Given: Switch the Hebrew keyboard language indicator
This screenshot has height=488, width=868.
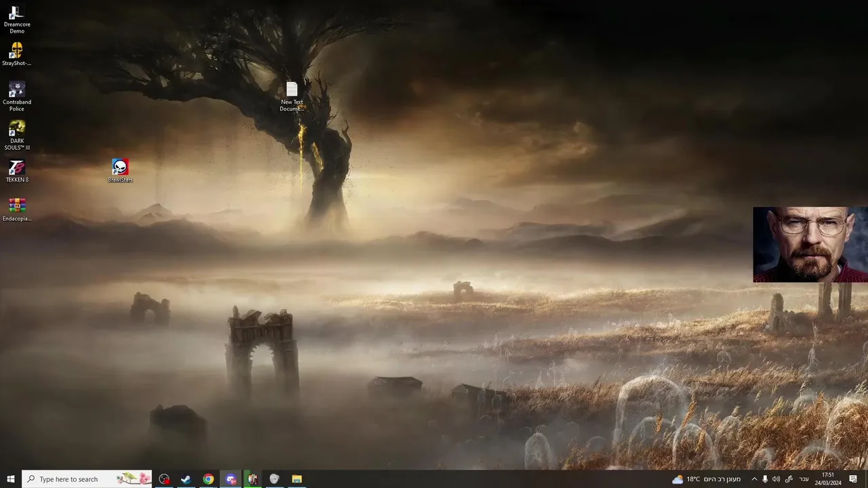Looking at the screenshot, I should [x=804, y=479].
